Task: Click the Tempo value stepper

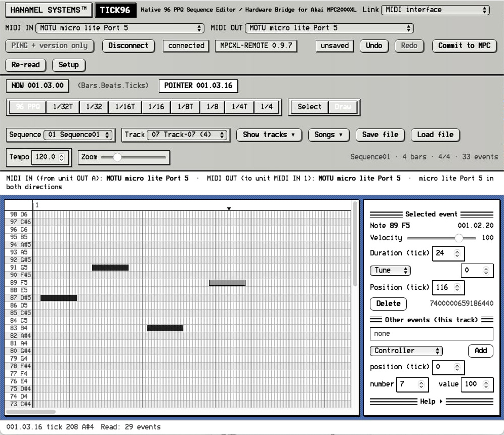Action: point(62,157)
